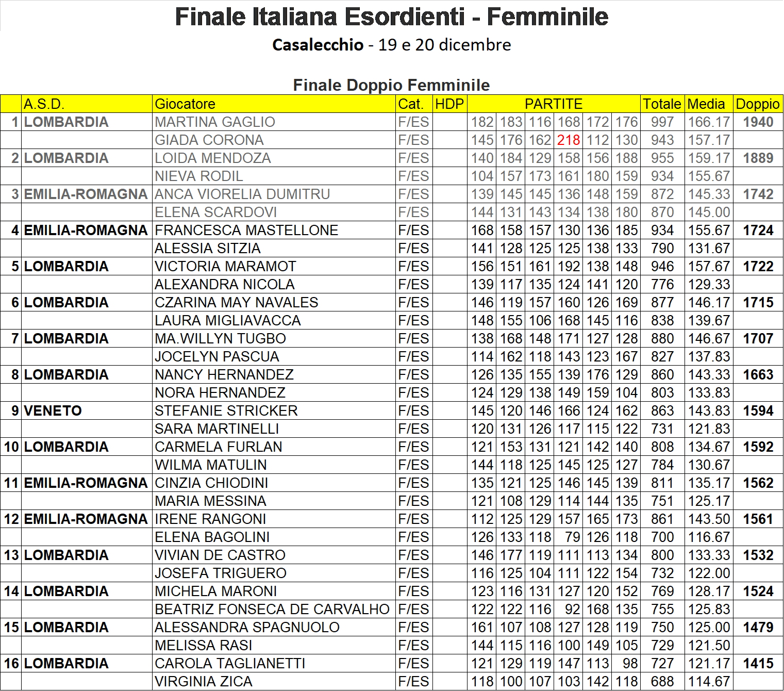Click the doubles total 1532
Image resolution: width=784 pixels, height=691 pixels.
coord(758,555)
